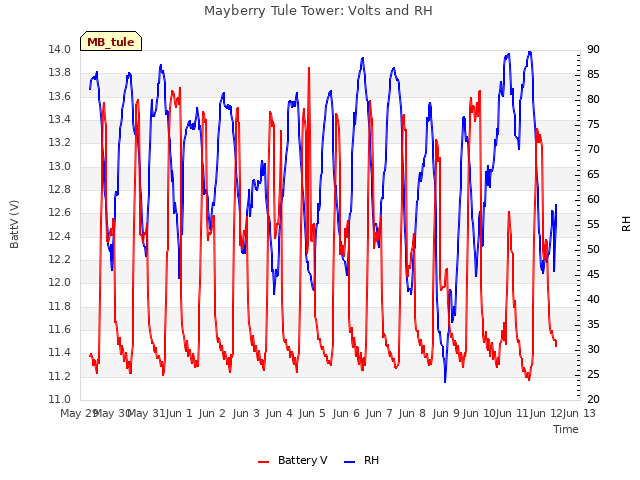Click the Jun 6 date label

tap(346, 413)
